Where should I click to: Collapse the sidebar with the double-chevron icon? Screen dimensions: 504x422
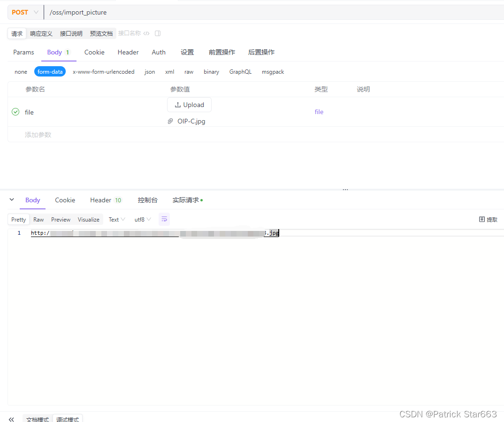11,419
